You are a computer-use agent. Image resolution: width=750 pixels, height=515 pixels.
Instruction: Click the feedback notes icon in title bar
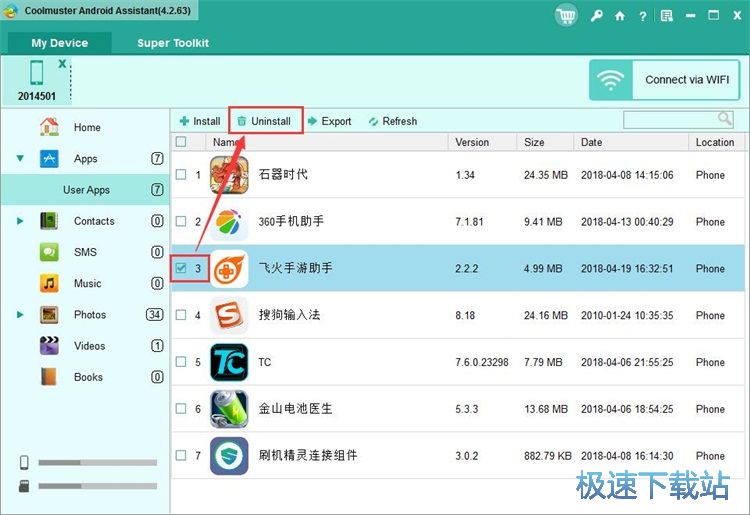(666, 16)
